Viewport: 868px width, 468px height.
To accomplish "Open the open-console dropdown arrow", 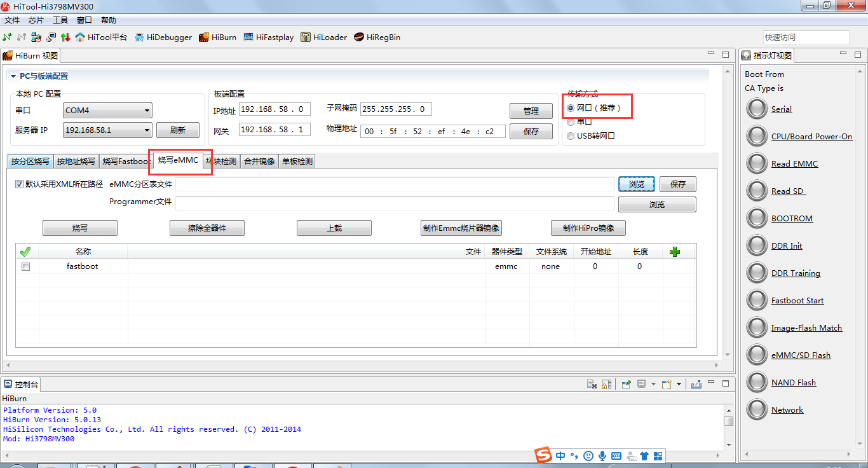I will (679, 384).
